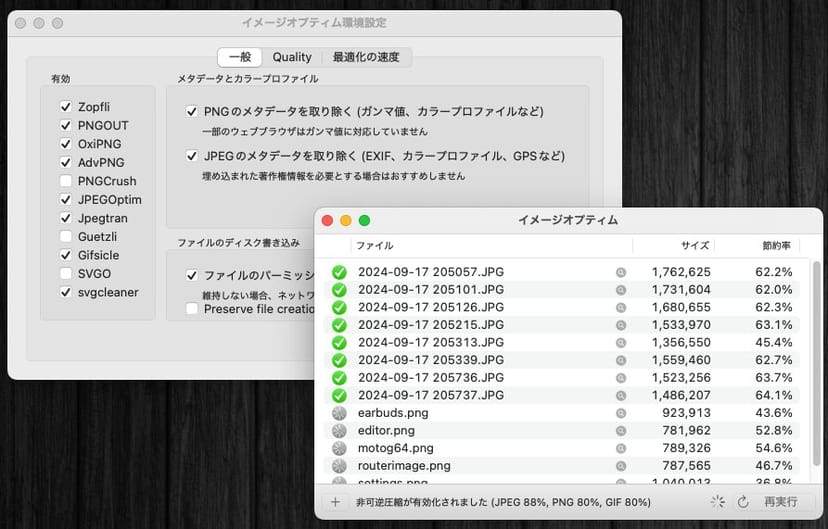Disable the Zopfli optimizer checkbox
The width and height of the screenshot is (828, 529).
[66, 107]
